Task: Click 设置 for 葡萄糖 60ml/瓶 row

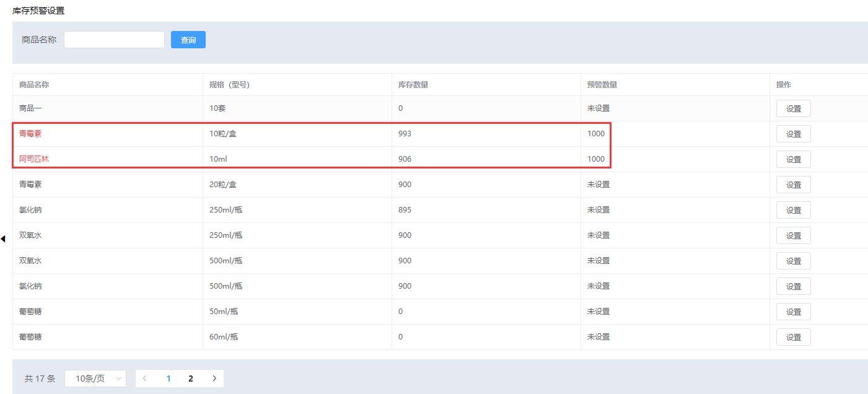Action: [x=793, y=337]
